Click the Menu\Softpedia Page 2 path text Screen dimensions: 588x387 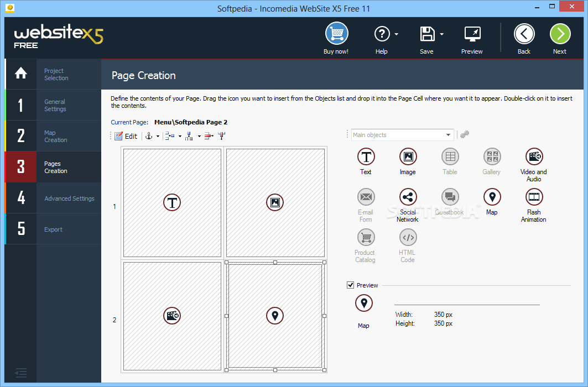click(191, 122)
